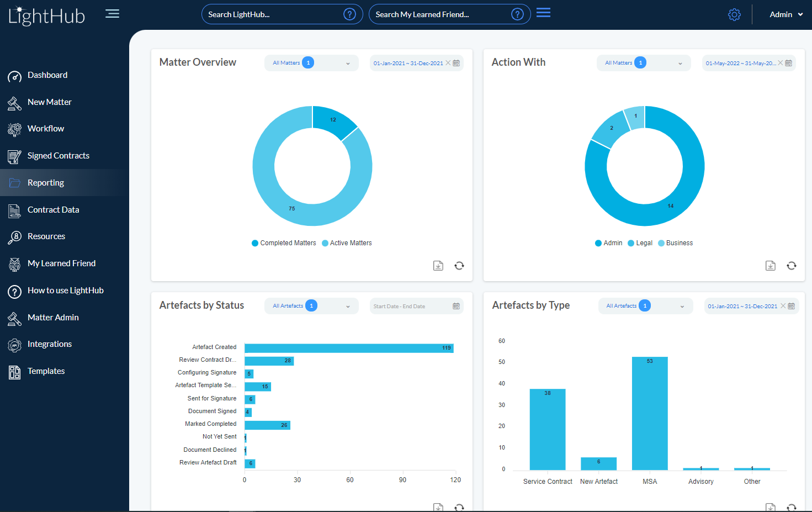Download the Matter Overview chart
812x512 pixels.
pos(438,266)
